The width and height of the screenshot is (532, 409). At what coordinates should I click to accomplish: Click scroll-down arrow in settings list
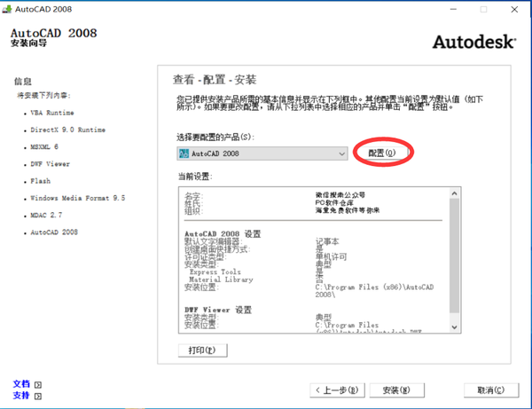pos(454,327)
